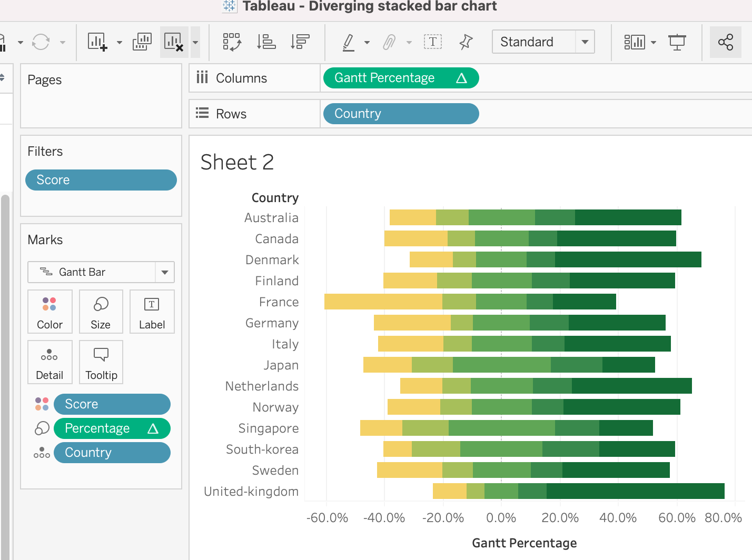Click the Score filter pill
752x560 pixels.
pos(101,180)
